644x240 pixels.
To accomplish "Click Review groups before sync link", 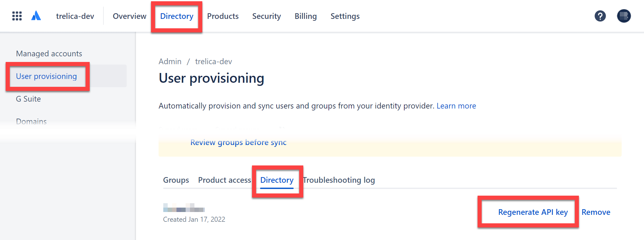I will click(238, 142).
